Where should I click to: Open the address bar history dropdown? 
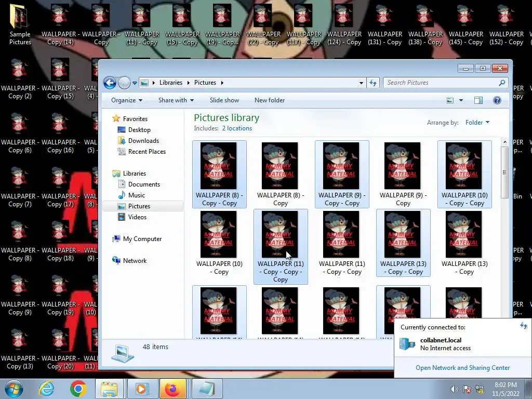(x=361, y=83)
